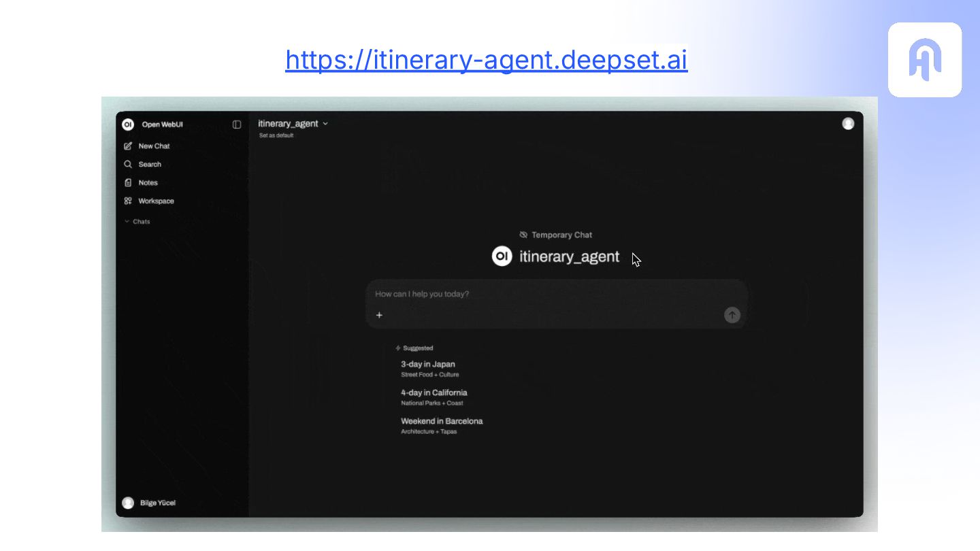Viewport: 980px width, 551px height.
Task: Click the Search magnifier icon
Action: point(128,165)
